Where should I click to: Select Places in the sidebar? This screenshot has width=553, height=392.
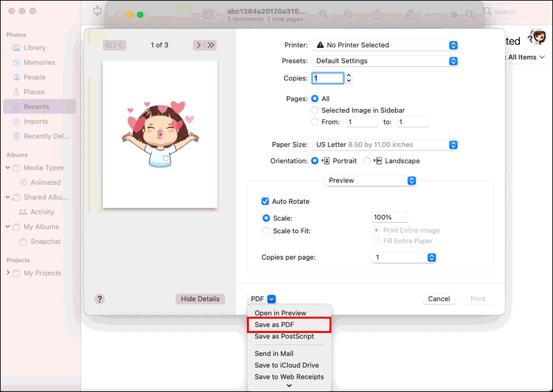click(x=34, y=92)
